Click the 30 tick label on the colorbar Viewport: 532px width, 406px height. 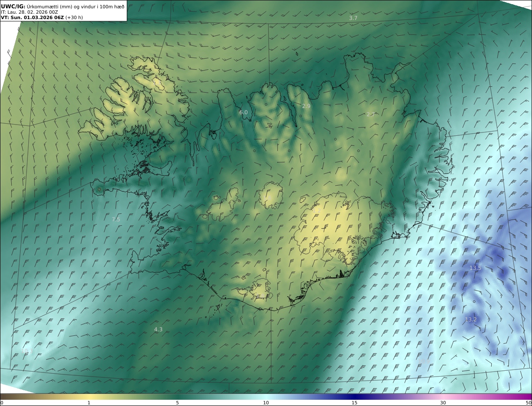click(443, 403)
